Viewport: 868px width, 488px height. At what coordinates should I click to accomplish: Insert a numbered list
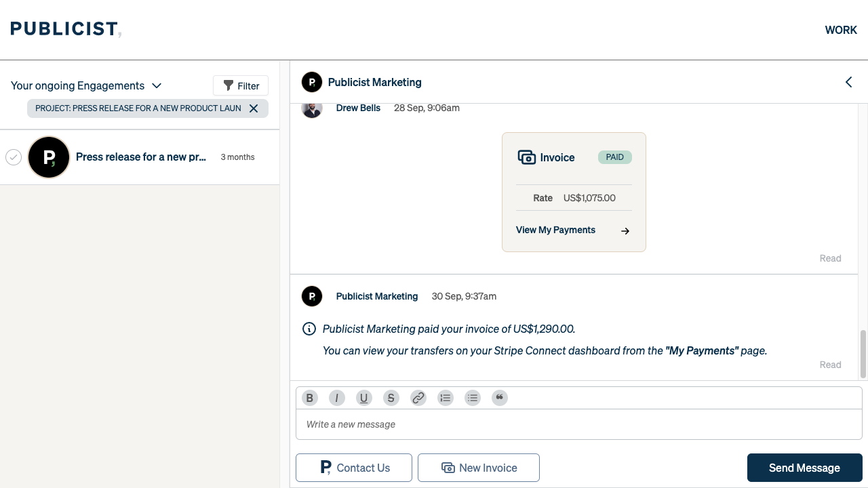(x=446, y=398)
